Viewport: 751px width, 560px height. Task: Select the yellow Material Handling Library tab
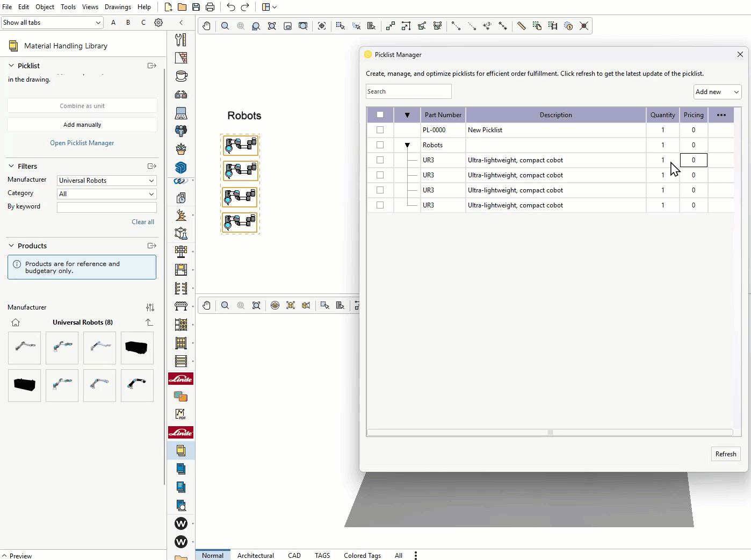click(181, 450)
